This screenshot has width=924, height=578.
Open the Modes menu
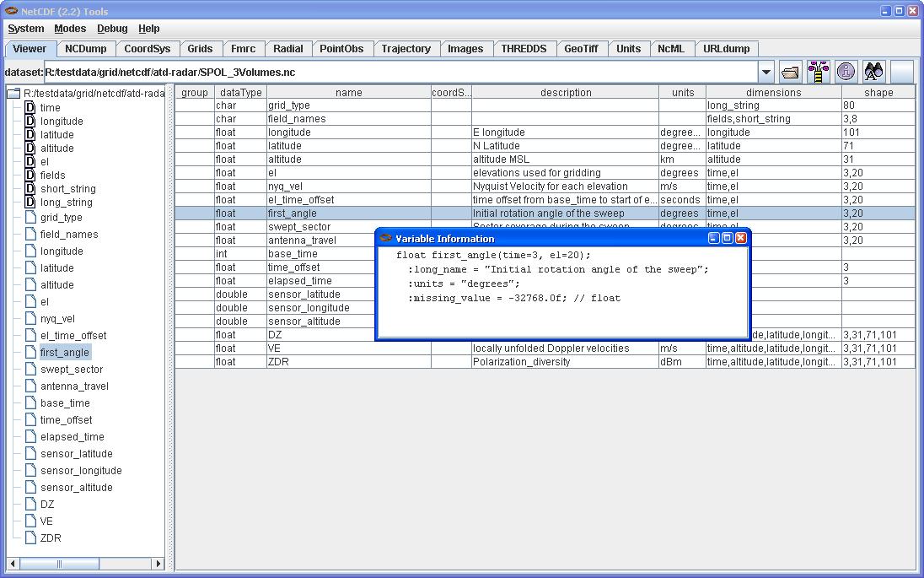70,29
